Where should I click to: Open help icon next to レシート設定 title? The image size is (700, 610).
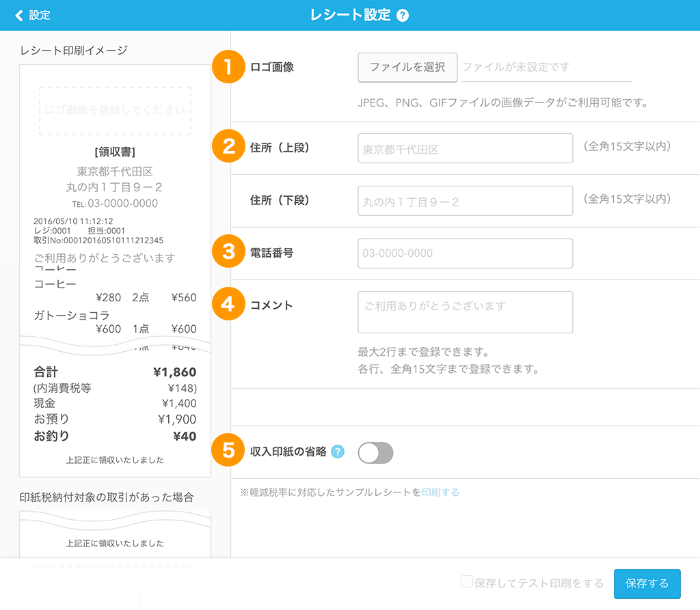coord(403,16)
